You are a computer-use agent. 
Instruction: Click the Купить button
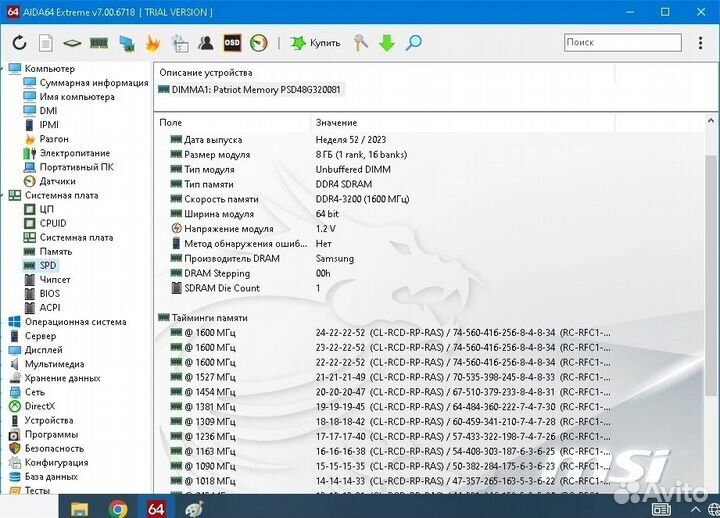pyautogui.click(x=315, y=43)
